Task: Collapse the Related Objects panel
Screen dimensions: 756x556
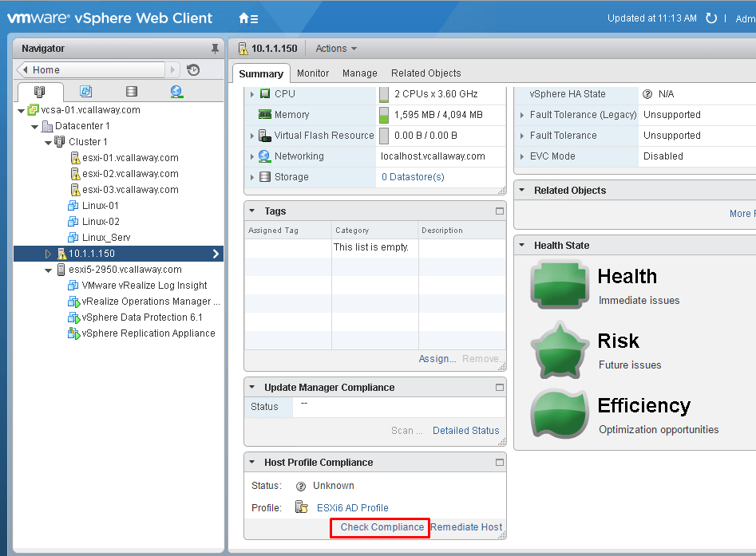Action: click(521, 190)
